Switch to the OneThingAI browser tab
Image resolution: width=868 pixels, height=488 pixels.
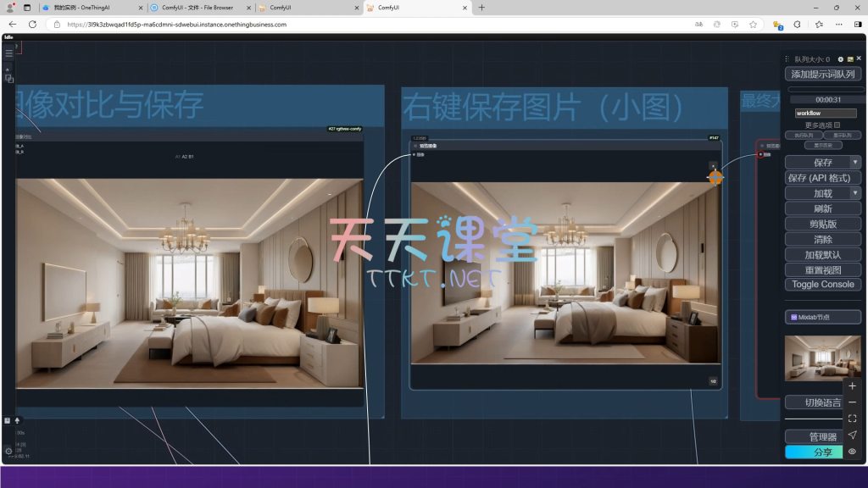pyautogui.click(x=93, y=8)
